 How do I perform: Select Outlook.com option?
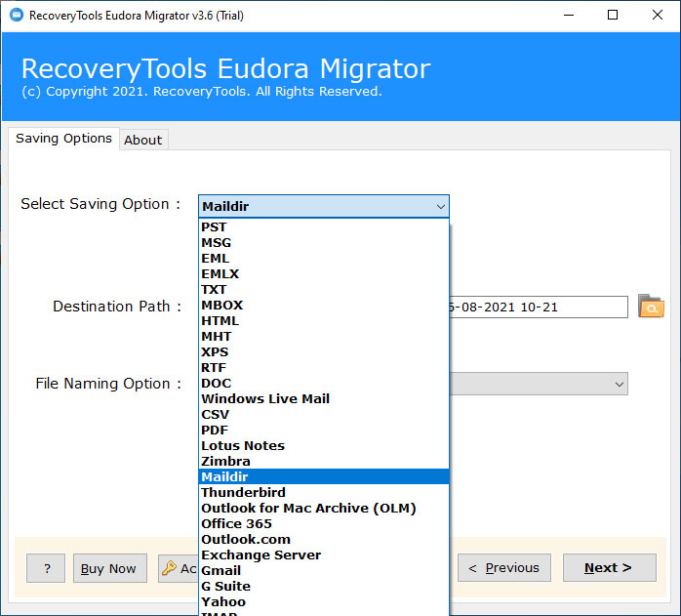(324, 540)
